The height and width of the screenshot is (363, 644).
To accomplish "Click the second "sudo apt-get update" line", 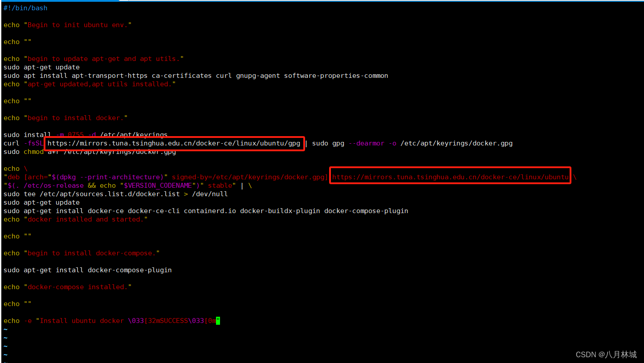I will tap(41, 202).
